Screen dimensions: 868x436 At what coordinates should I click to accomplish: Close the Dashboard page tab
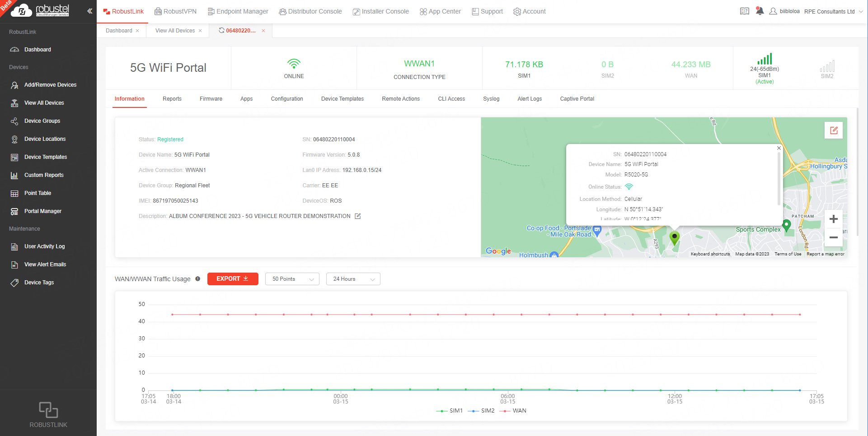click(137, 31)
